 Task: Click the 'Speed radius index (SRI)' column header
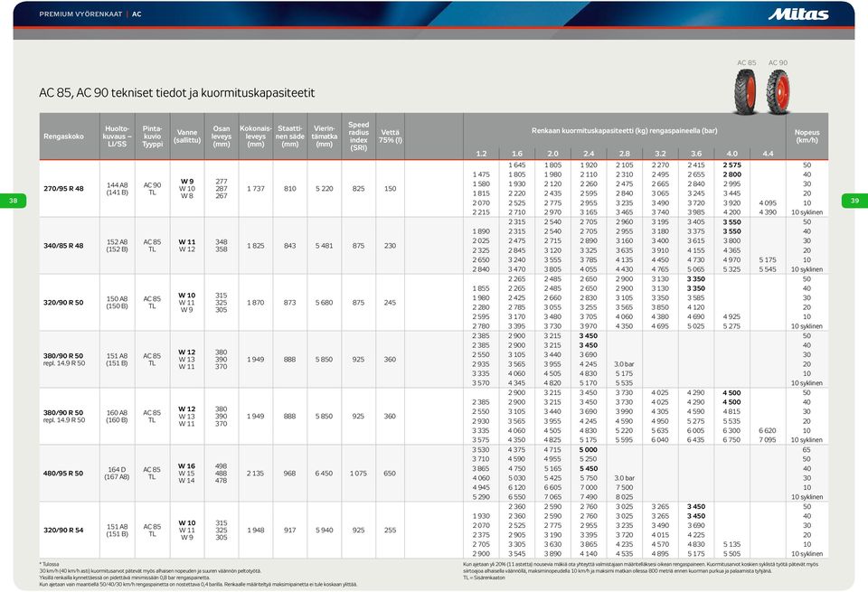(x=359, y=136)
